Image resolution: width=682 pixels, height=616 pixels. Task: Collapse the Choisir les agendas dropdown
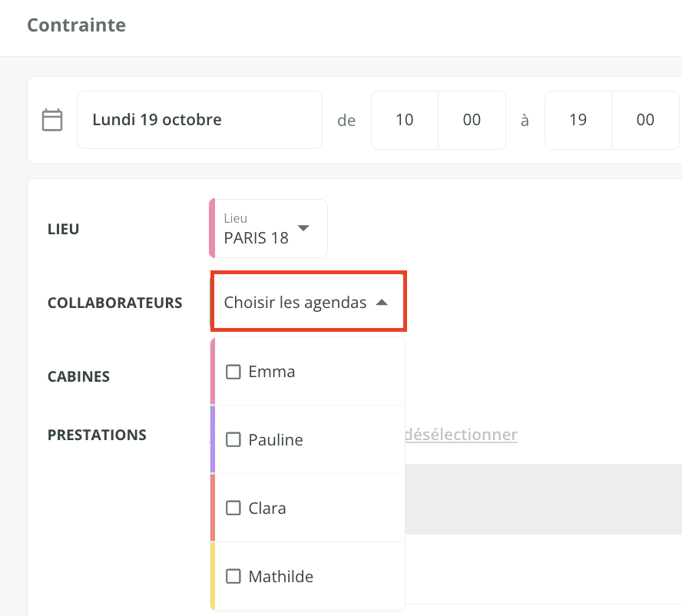coord(309,302)
